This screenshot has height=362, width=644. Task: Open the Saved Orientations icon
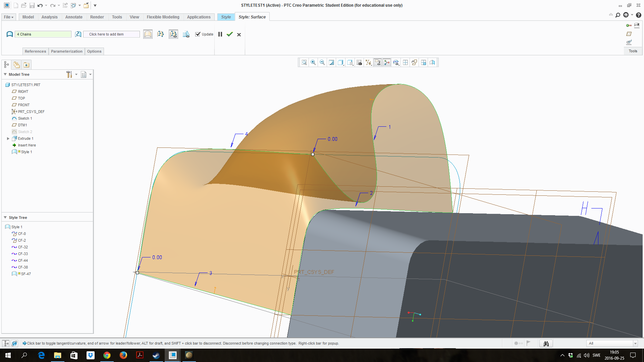click(350, 63)
